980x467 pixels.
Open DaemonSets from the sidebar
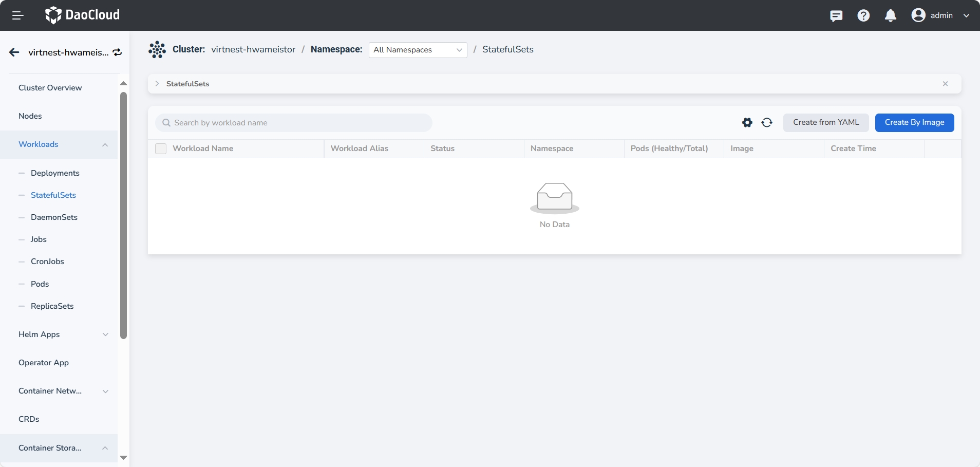(x=54, y=217)
